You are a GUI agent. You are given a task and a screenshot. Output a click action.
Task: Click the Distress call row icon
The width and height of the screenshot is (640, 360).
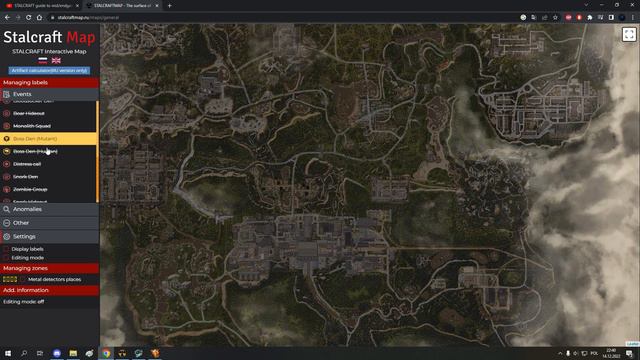pyautogui.click(x=7, y=164)
